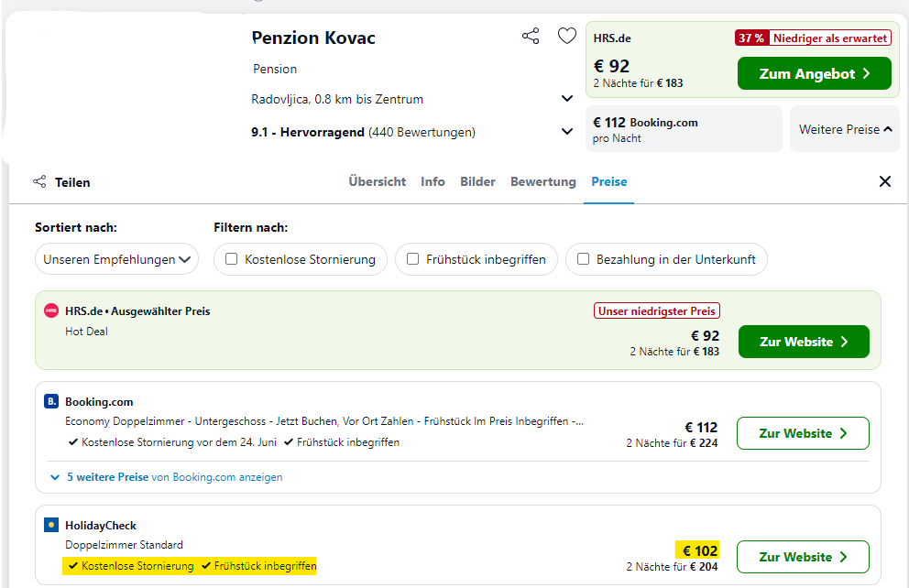This screenshot has width=909, height=588.
Task: Click the Unser niedrigster Preis badge
Action: tap(657, 310)
